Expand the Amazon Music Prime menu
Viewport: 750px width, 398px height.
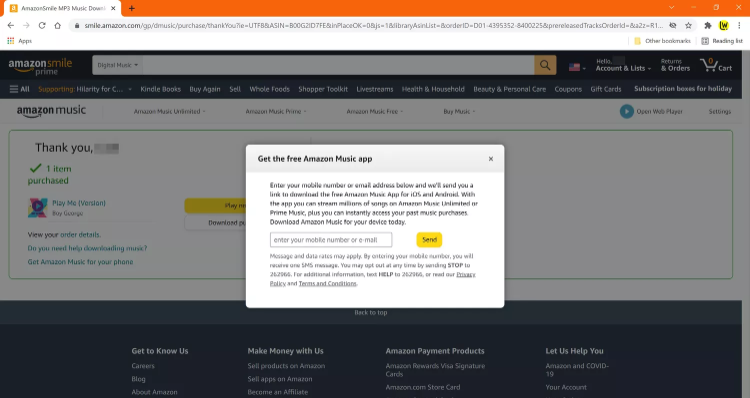coord(276,111)
